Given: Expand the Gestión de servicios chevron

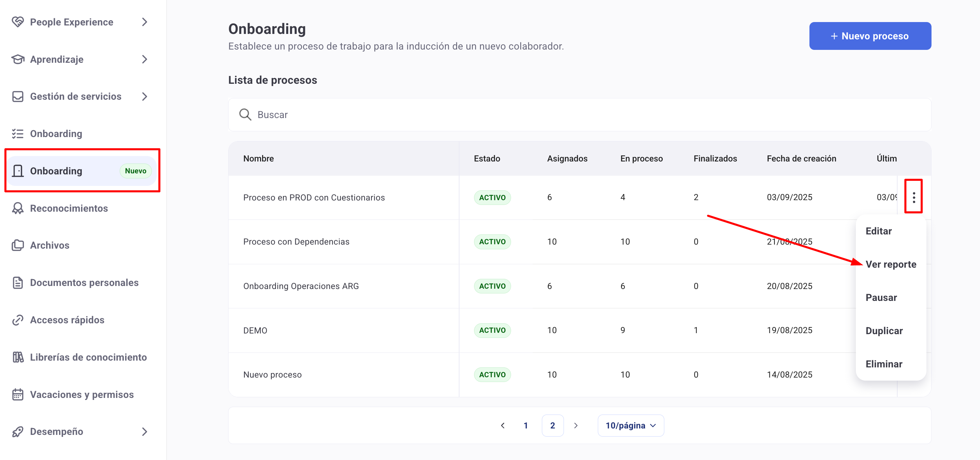Looking at the screenshot, I should (x=144, y=97).
